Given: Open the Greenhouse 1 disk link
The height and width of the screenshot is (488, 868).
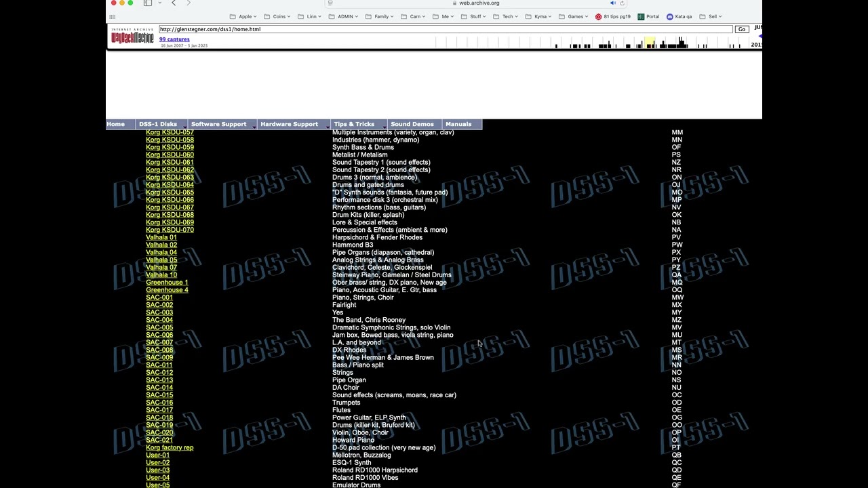Looking at the screenshot, I should (167, 282).
